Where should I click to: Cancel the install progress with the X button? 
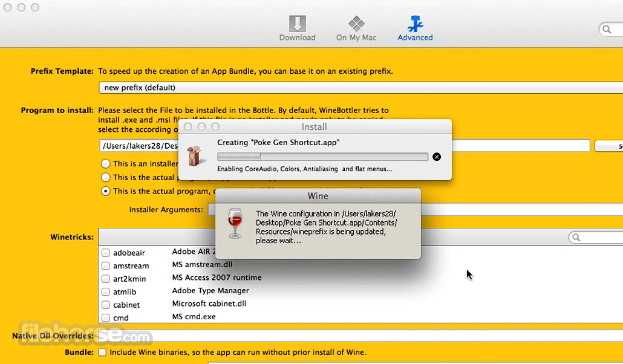437,157
